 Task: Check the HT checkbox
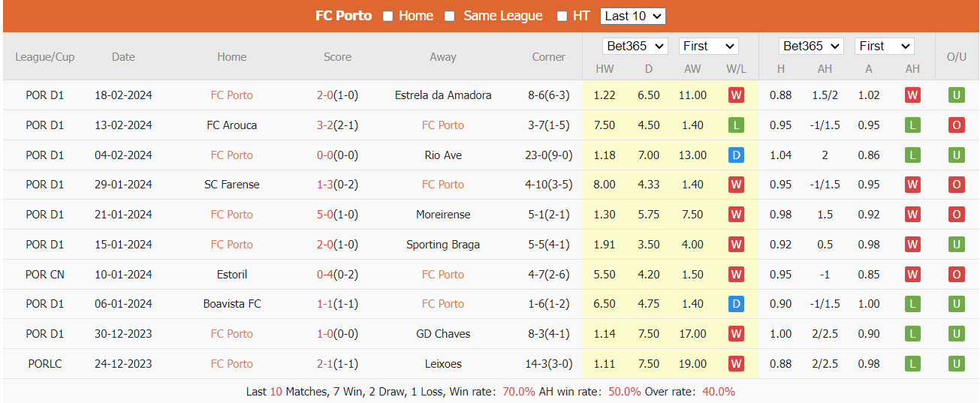click(x=562, y=17)
